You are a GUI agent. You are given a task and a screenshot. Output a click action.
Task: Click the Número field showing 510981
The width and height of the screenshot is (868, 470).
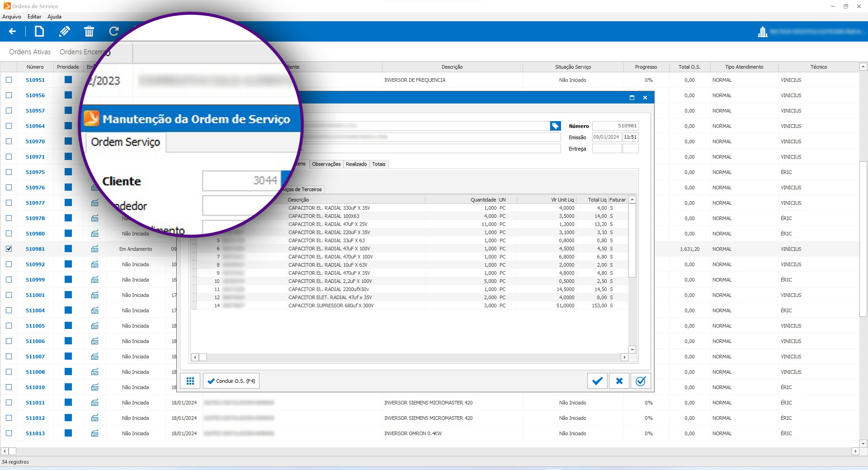tap(615, 126)
